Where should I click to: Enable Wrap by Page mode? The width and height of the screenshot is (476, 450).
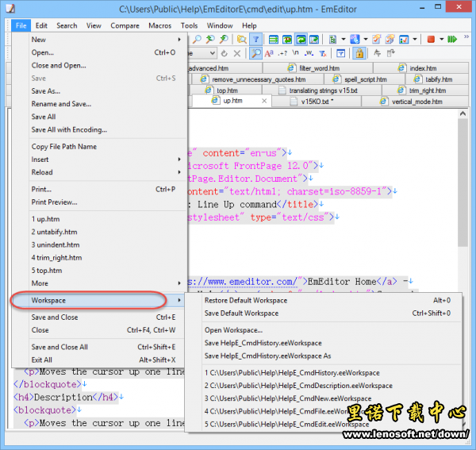click(314, 39)
